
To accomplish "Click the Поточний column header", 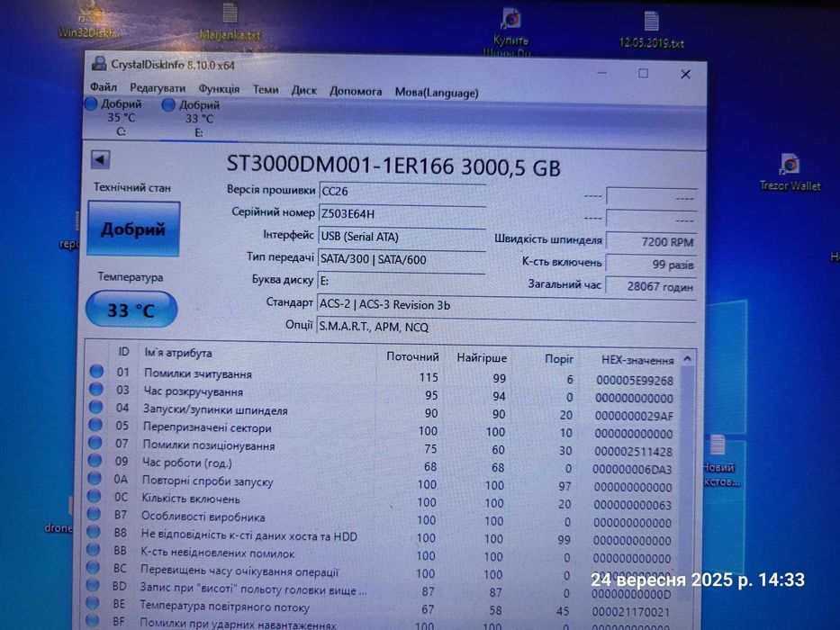I will tap(412, 356).
